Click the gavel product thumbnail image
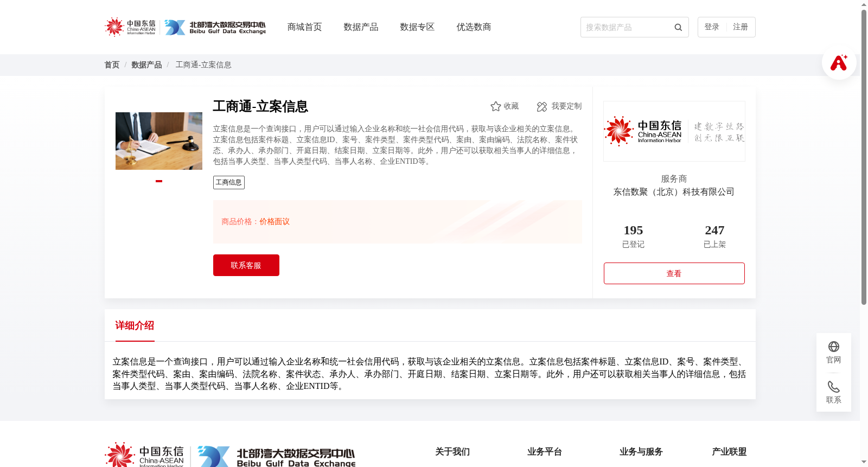868x467 pixels. [159, 141]
